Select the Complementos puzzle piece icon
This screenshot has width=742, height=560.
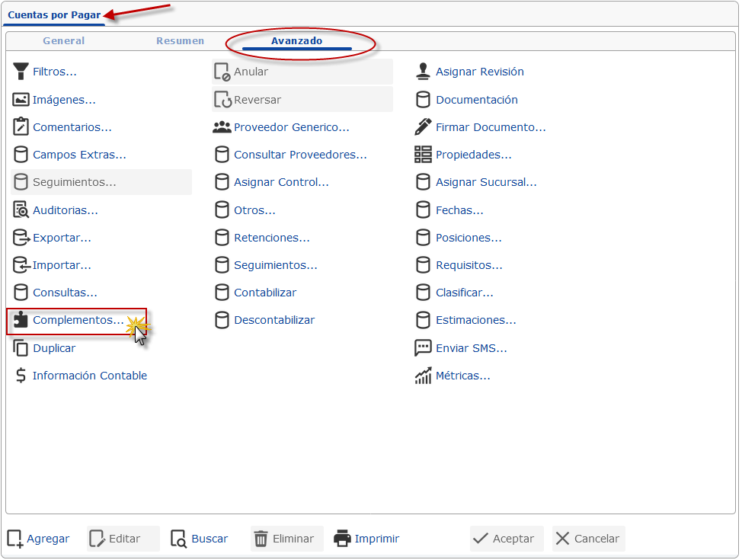tap(21, 320)
